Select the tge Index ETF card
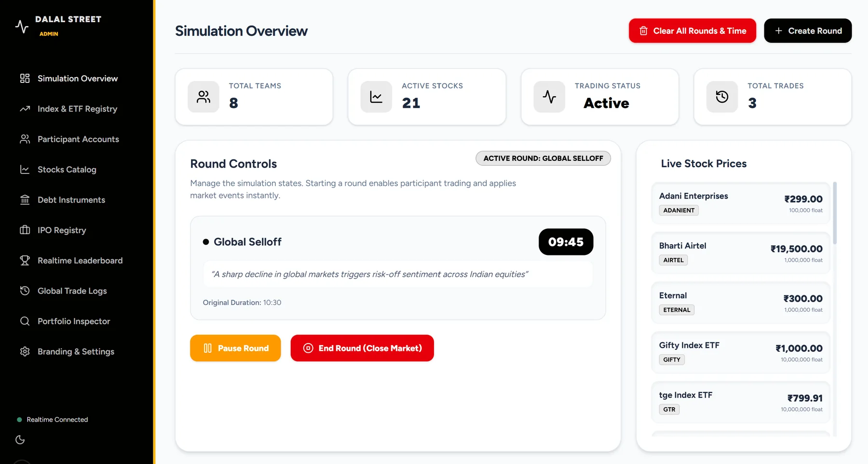The width and height of the screenshot is (868, 464). tap(741, 402)
